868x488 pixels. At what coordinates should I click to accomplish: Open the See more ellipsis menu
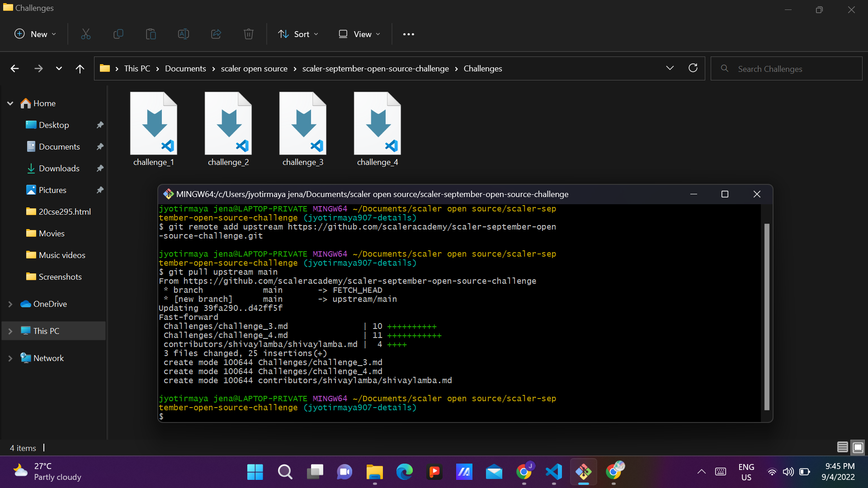pos(409,34)
